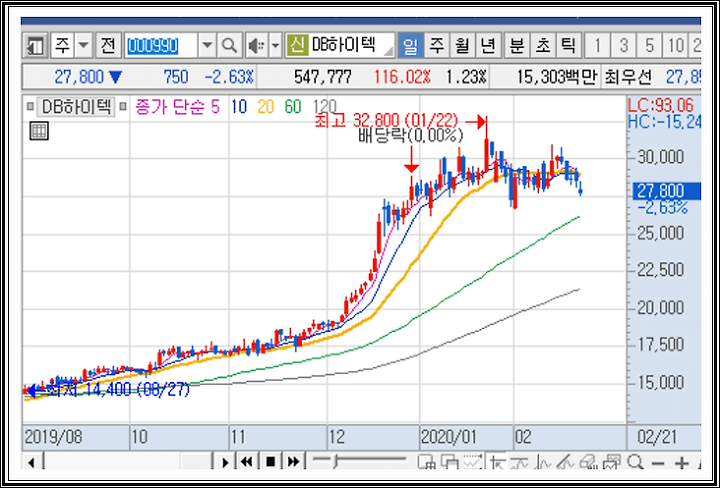Click the yellow 20 moving average label

266,107
